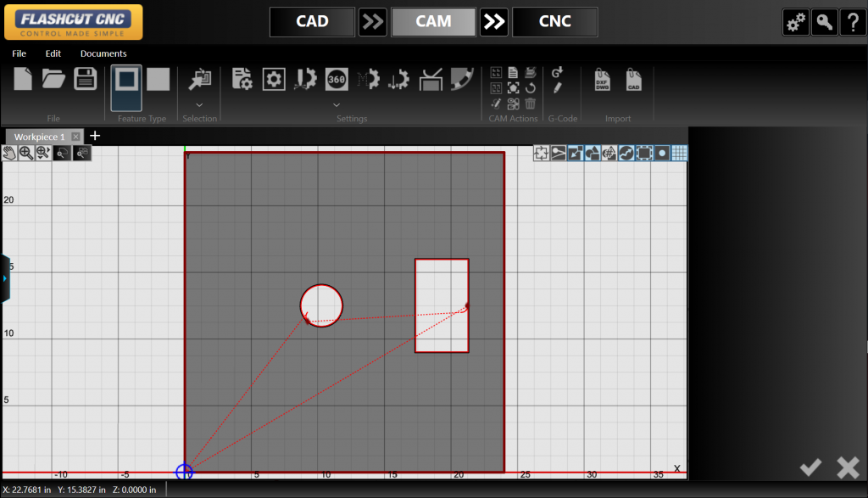The width and height of the screenshot is (868, 498).
Task: Switch to the CNC mode tab
Action: point(554,21)
